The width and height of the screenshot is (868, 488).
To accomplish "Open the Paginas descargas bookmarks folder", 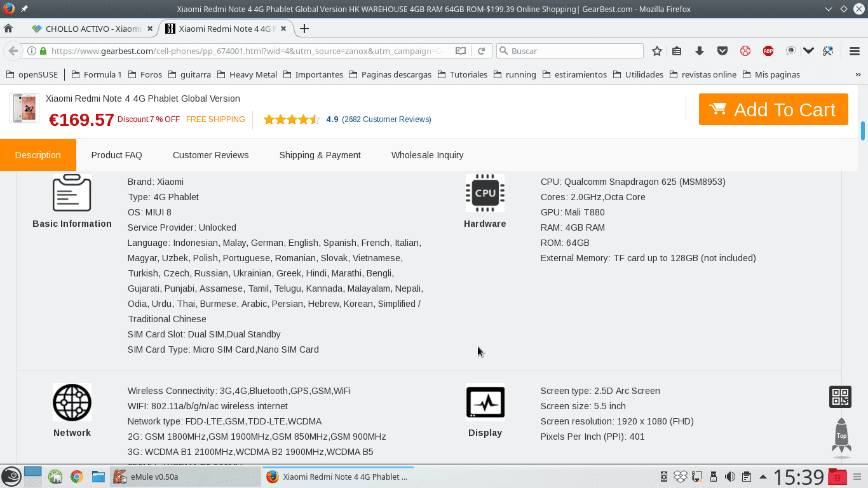I will (390, 74).
